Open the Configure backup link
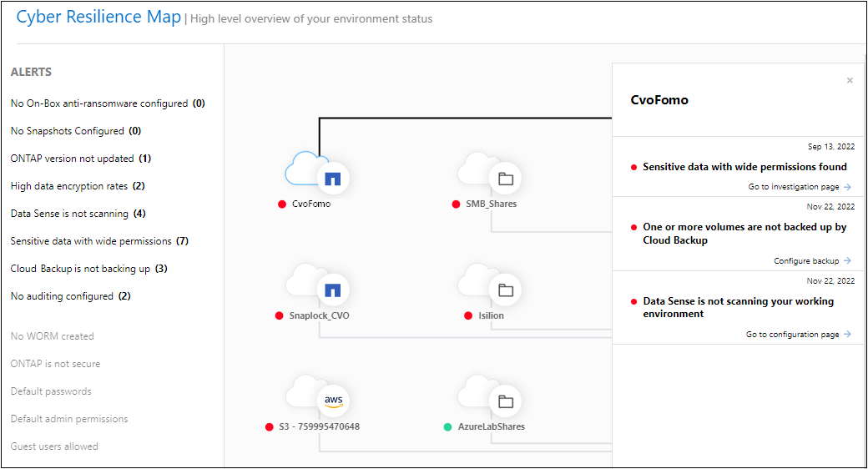Viewport: 868px width, 469px height. (806, 261)
